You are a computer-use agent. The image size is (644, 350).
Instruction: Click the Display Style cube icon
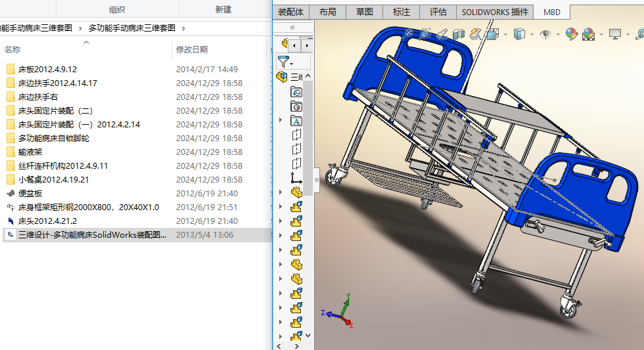click(519, 34)
